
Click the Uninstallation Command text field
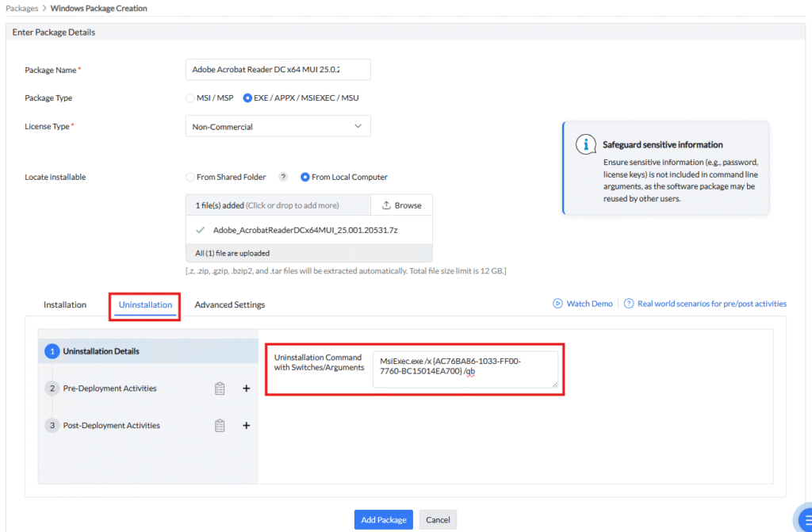point(465,369)
